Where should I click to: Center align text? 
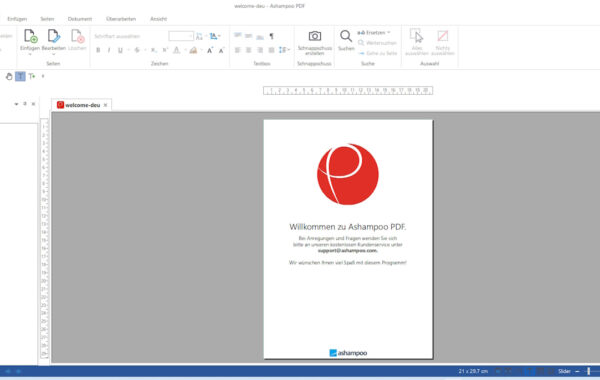(x=249, y=50)
